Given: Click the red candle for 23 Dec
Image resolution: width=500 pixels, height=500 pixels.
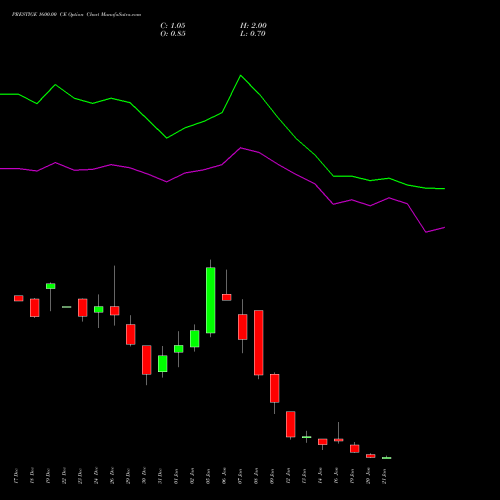Looking at the screenshot, I should coord(83,308).
